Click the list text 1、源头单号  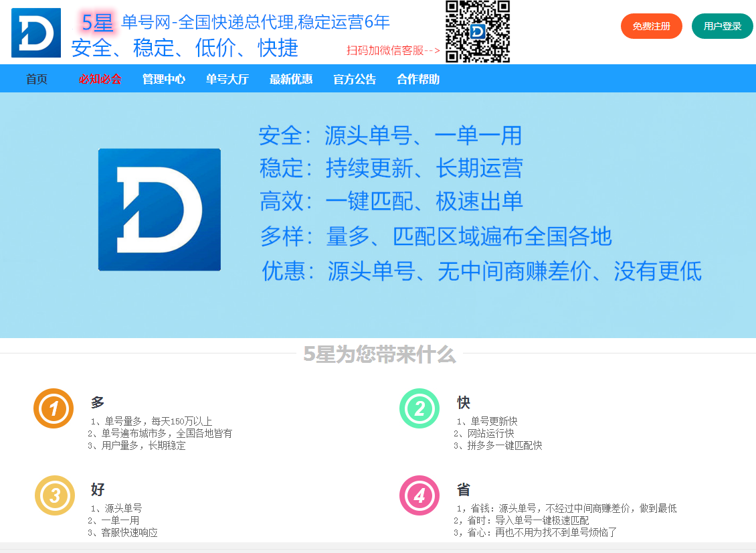pos(116,508)
